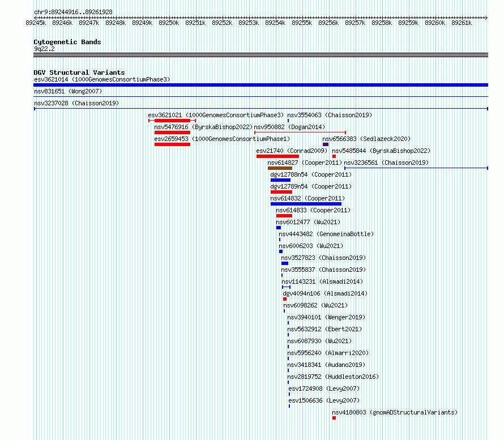Click chr9:89244916..89261928 coordinates text
This screenshot has height=440, width=504.
point(73,12)
